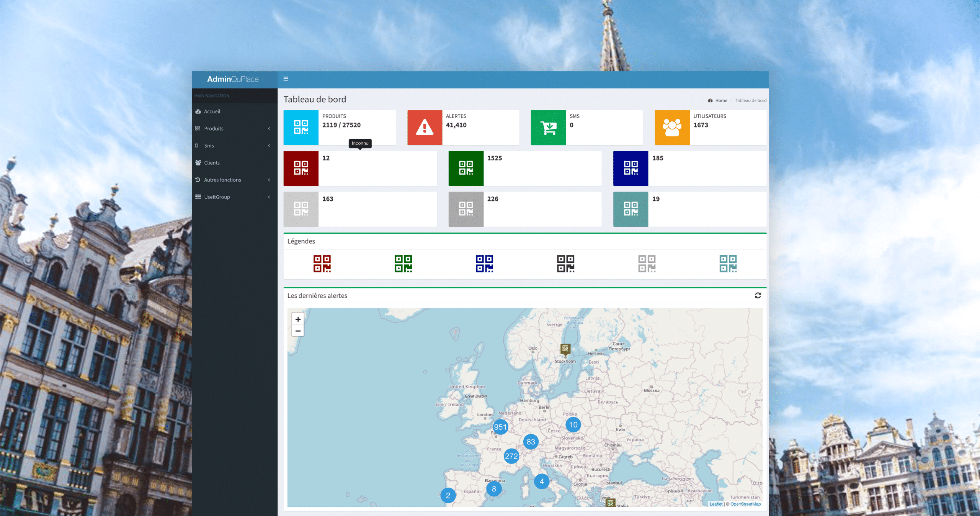This screenshot has width=980, height=516.
Task: Expand the Autres fonctions sidebar menu
Action: tap(235, 180)
